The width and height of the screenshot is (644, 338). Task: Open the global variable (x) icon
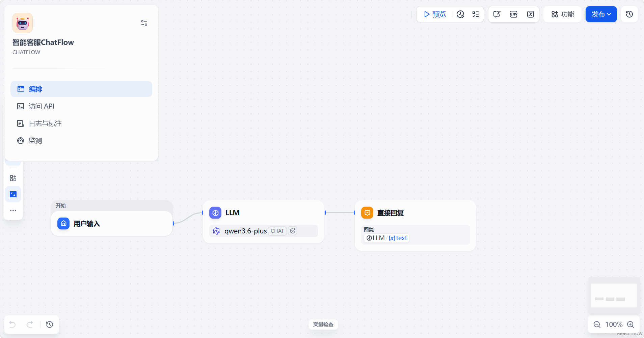(x=531, y=14)
